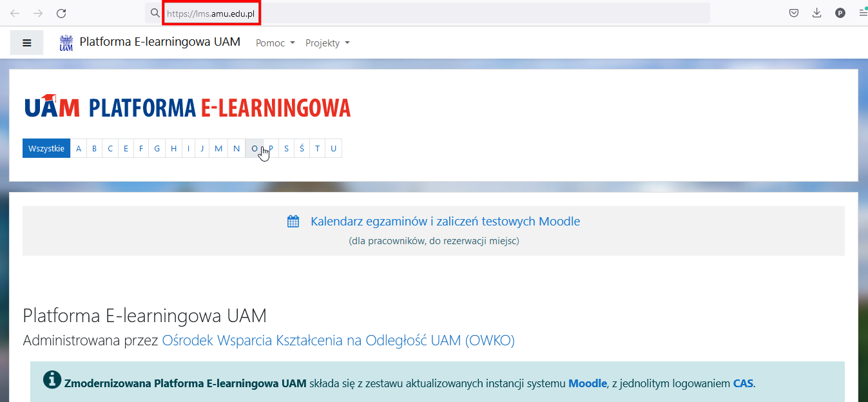This screenshot has width=868, height=402.
Task: Click the back navigation arrow
Action: (15, 12)
